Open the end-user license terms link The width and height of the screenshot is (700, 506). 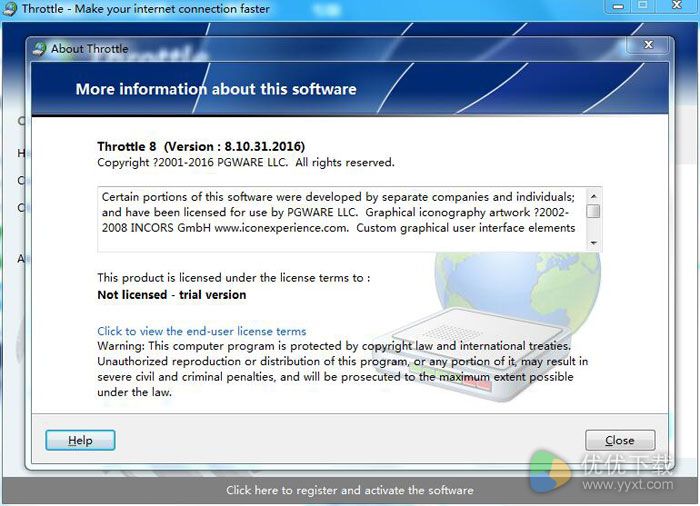(x=202, y=331)
